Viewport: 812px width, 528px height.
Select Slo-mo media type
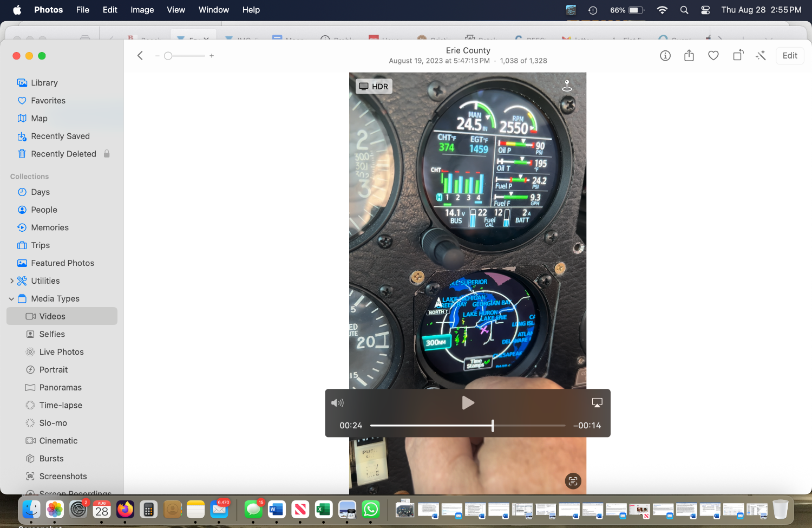62,423
